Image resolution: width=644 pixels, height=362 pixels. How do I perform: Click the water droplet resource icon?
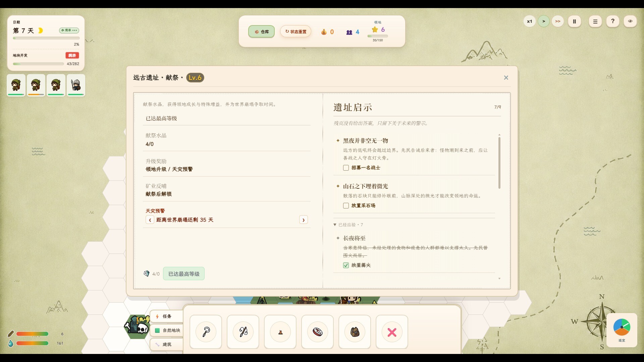pos(11,343)
